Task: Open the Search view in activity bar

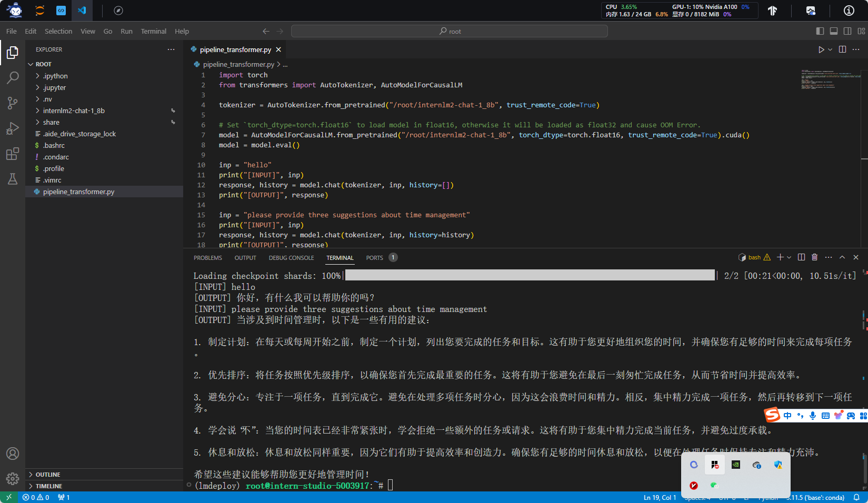Action: point(13,78)
